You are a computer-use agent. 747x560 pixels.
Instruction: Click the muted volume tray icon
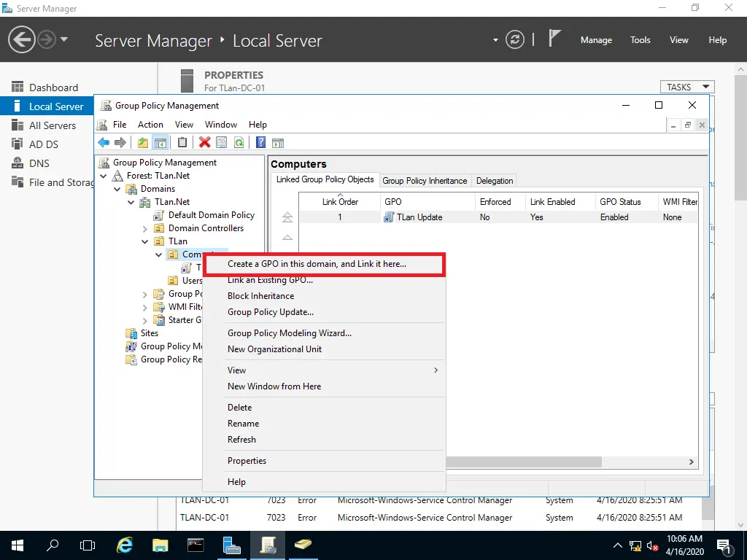652,546
